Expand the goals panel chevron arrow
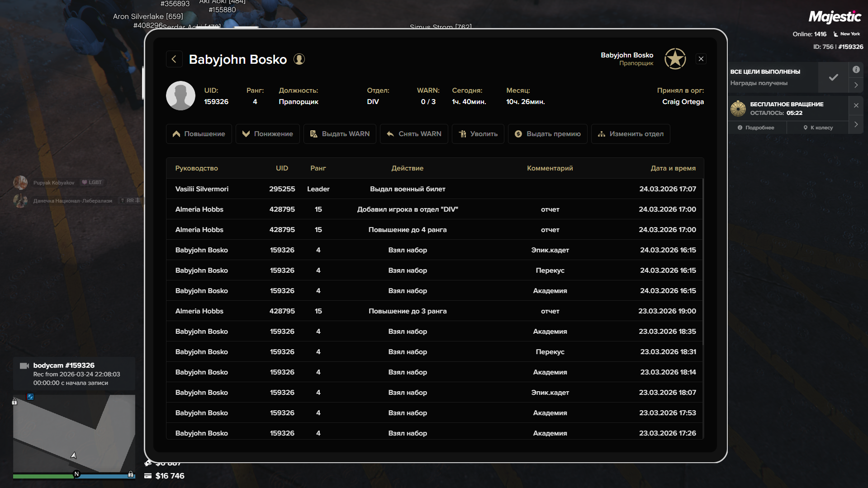 click(x=856, y=85)
